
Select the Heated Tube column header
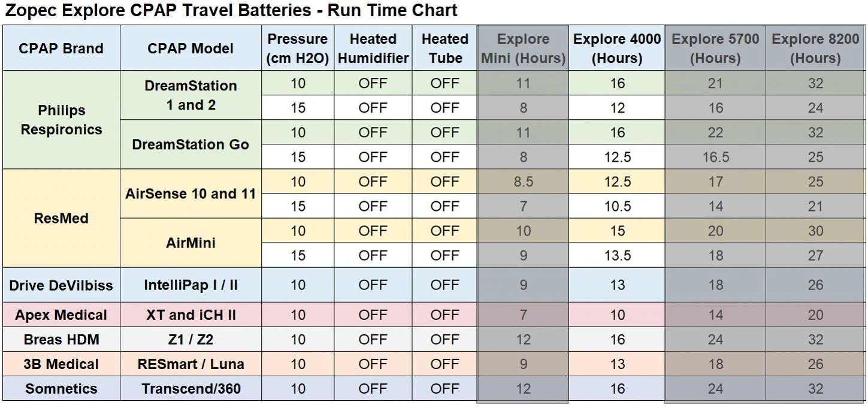click(x=444, y=49)
